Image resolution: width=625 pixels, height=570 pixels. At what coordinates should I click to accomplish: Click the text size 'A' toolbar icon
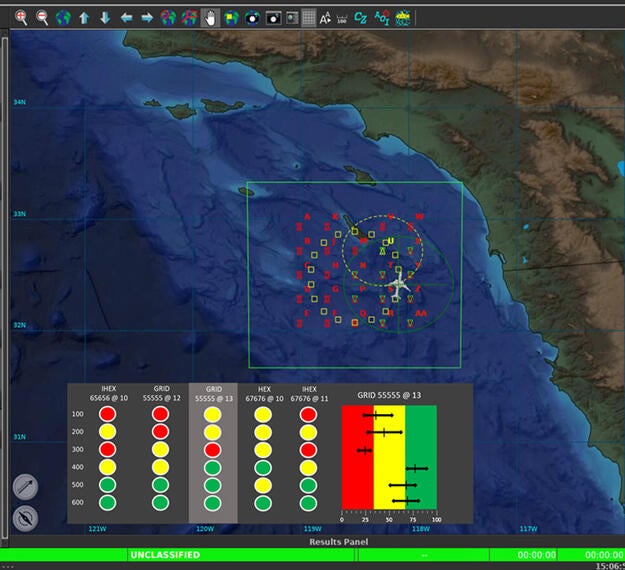tap(326, 17)
